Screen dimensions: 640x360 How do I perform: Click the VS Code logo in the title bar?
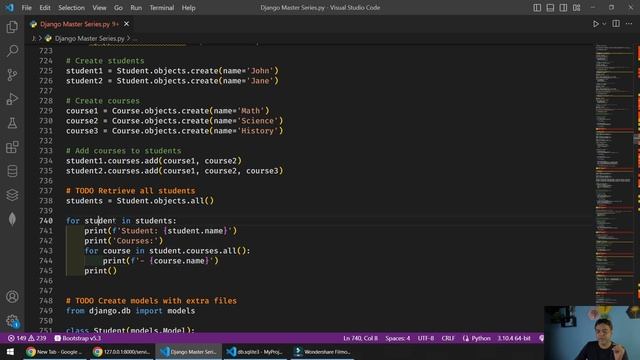pyautogui.click(x=9, y=7)
